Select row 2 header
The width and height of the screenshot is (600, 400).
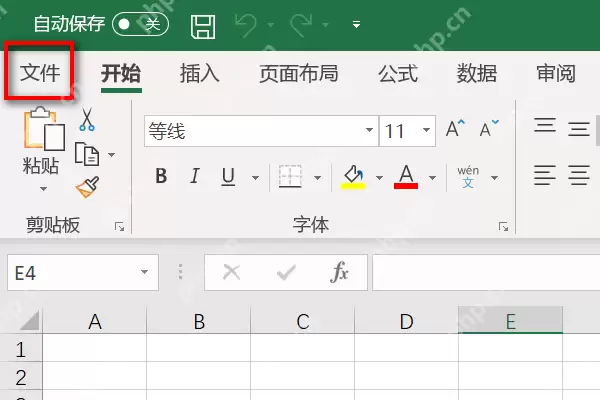point(21,376)
